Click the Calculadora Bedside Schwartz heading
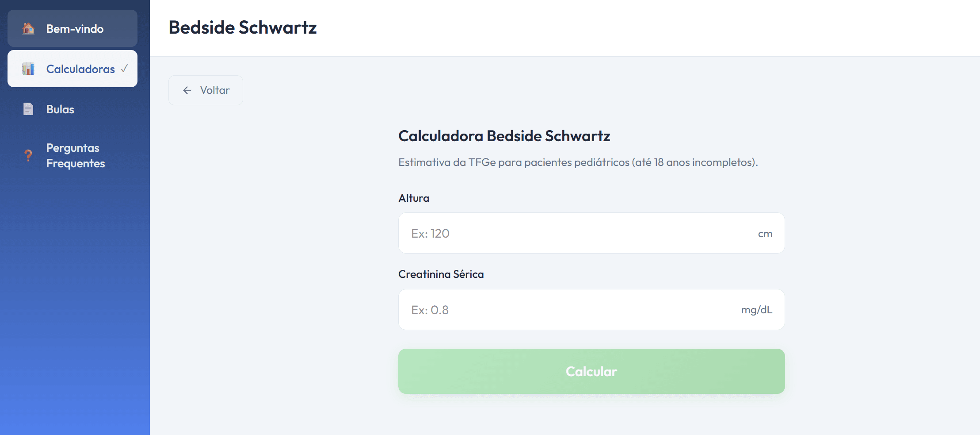The width and height of the screenshot is (980, 435). click(504, 136)
